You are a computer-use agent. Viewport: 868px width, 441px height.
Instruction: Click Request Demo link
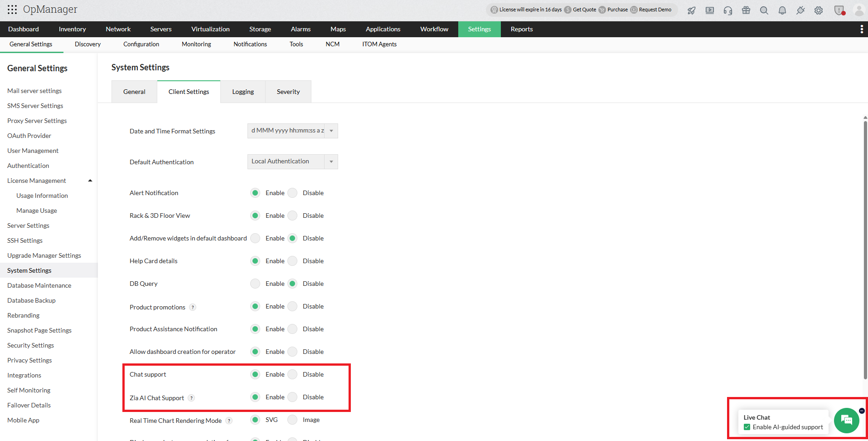(655, 10)
